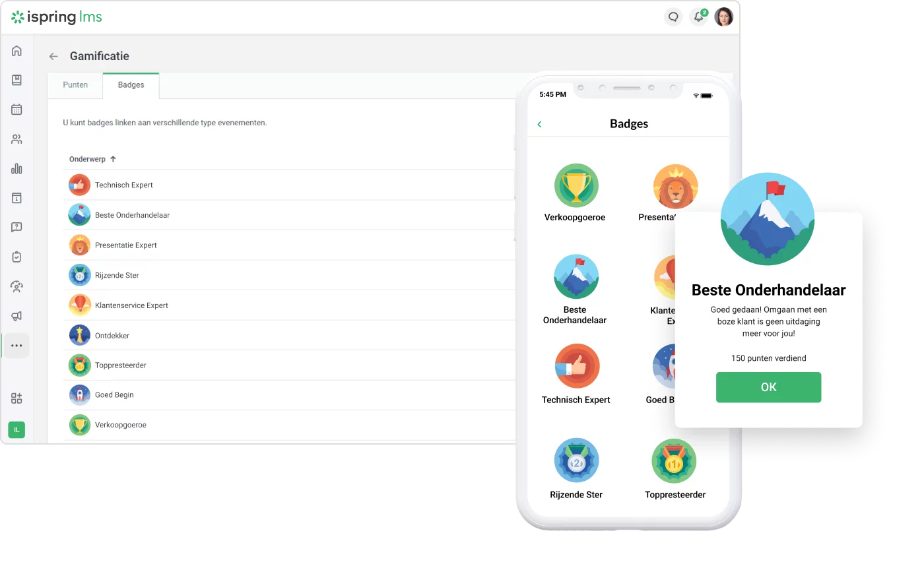Click the megaphone announcements icon
924x562 pixels.
coord(16,316)
